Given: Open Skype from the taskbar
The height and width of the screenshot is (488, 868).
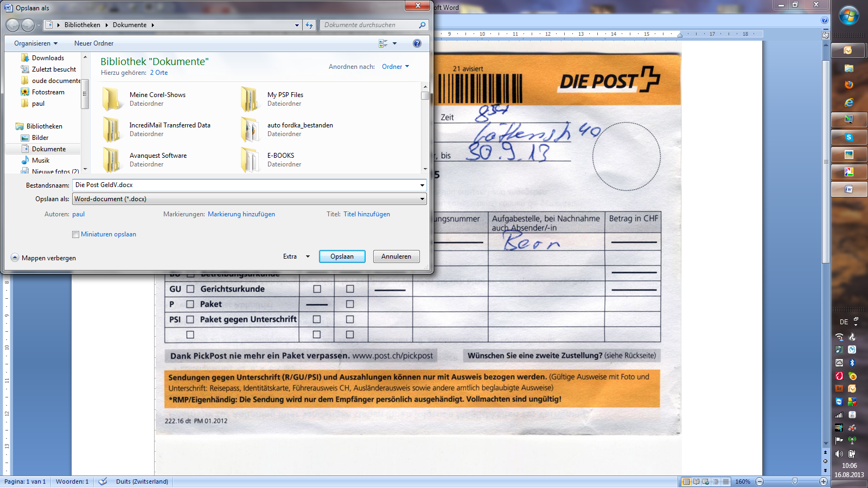Looking at the screenshot, I should pyautogui.click(x=848, y=137).
